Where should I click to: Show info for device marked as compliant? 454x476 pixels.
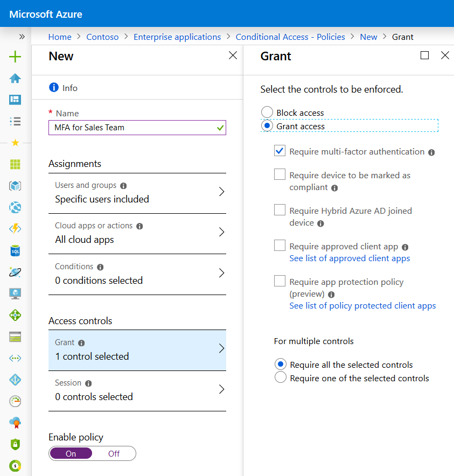[334, 188]
